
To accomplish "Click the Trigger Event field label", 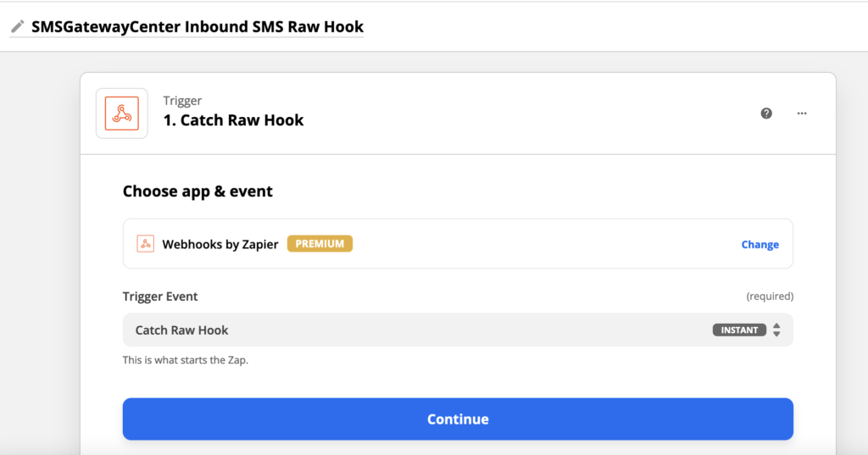I will [160, 297].
